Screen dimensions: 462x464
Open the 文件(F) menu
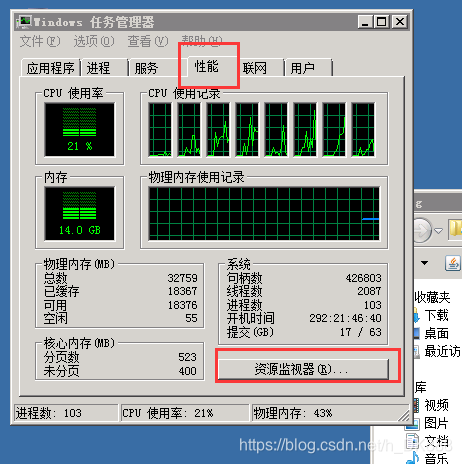click(40, 41)
